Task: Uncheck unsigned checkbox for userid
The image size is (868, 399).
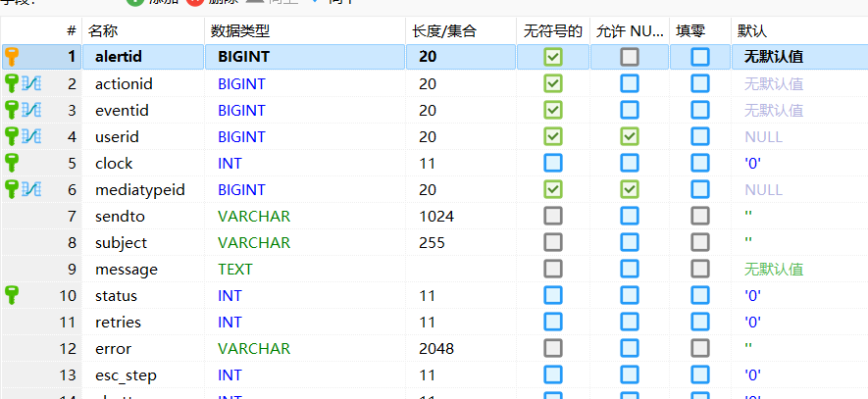Action: [553, 136]
